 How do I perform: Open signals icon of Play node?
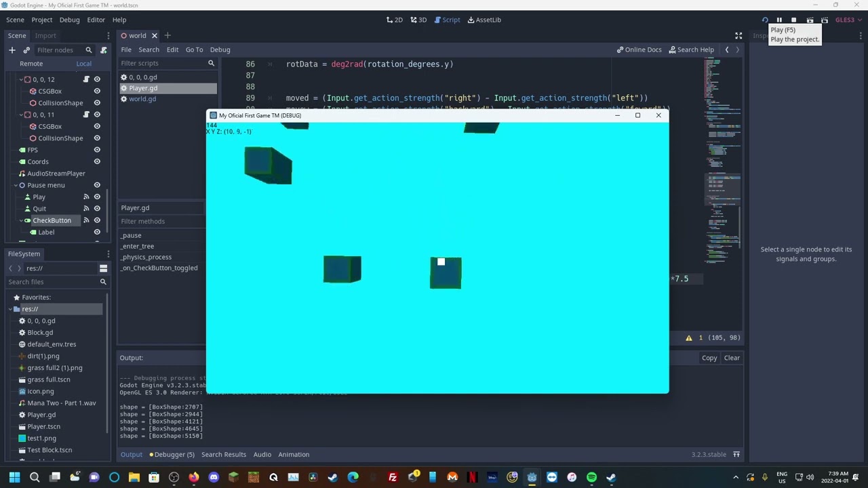(x=86, y=197)
